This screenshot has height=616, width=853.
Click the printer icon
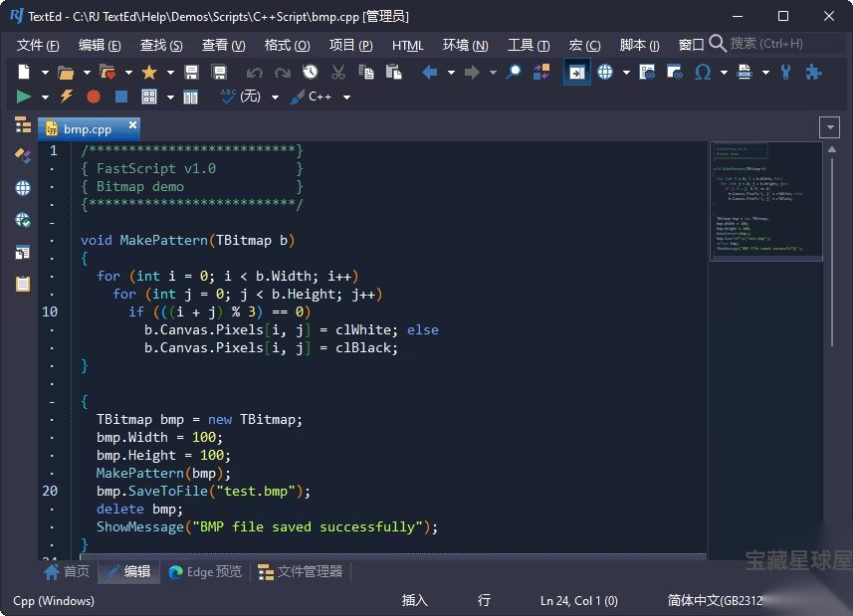(745, 72)
